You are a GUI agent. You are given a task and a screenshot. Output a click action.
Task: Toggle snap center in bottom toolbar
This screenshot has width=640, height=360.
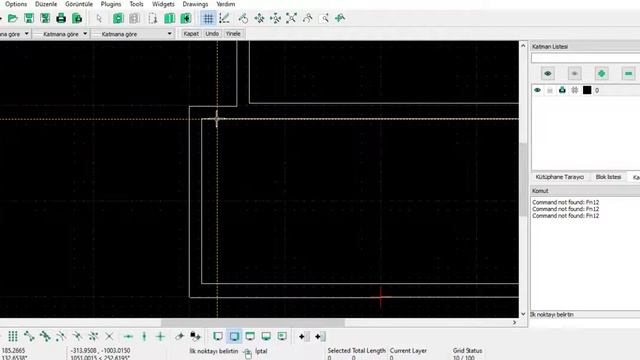pyautogui.click(x=61, y=336)
